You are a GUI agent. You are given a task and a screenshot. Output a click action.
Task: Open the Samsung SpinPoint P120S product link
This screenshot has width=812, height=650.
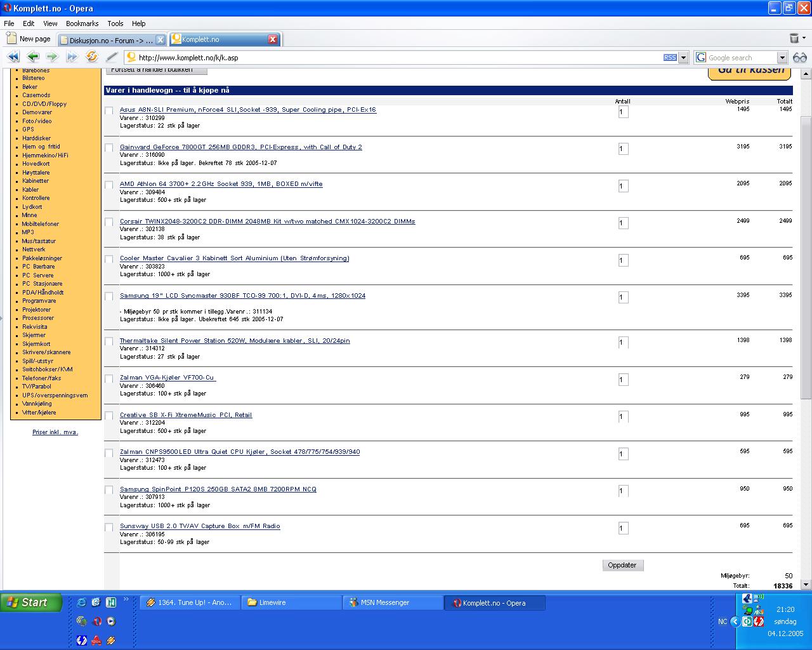point(218,489)
